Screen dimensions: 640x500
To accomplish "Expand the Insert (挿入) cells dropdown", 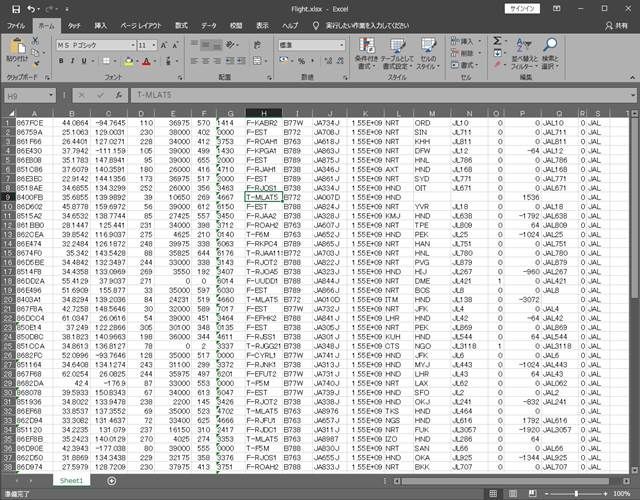I will 480,41.
